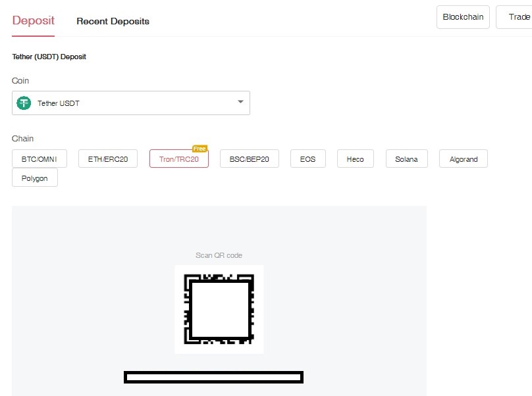
Task: Click the Free badge on Tron/TRC20
Action: (x=199, y=149)
